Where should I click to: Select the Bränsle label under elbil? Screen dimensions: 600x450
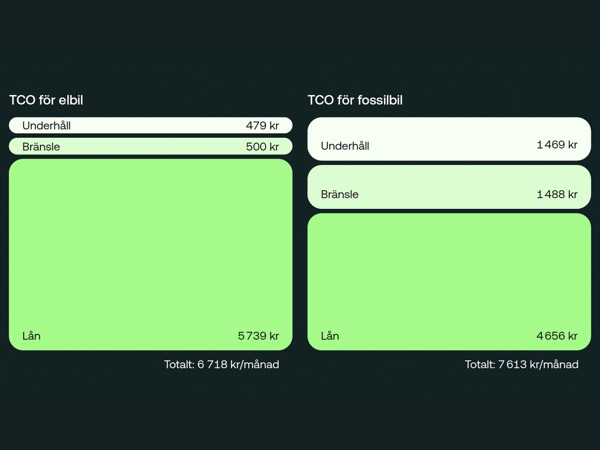pyautogui.click(x=41, y=147)
